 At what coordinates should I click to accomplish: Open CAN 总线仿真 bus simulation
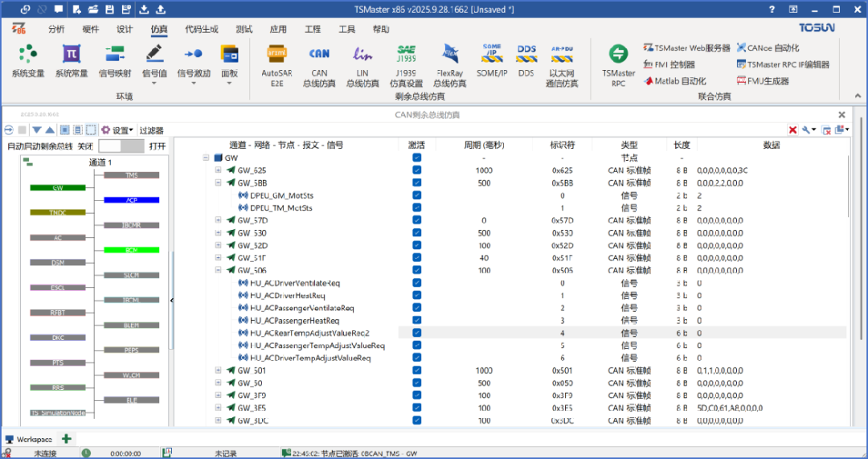(319, 67)
